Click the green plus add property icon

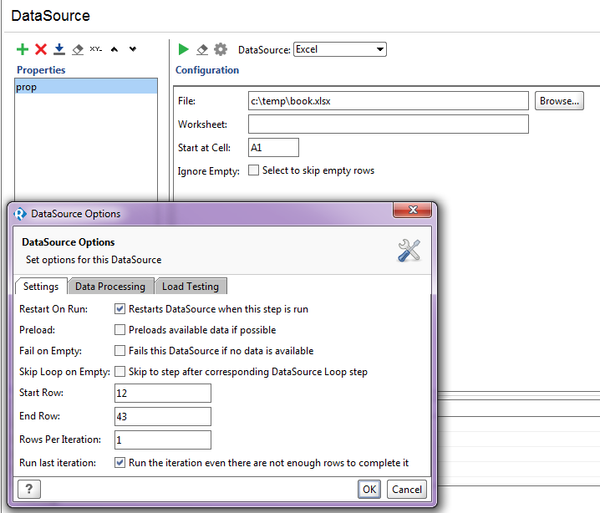tap(23, 49)
